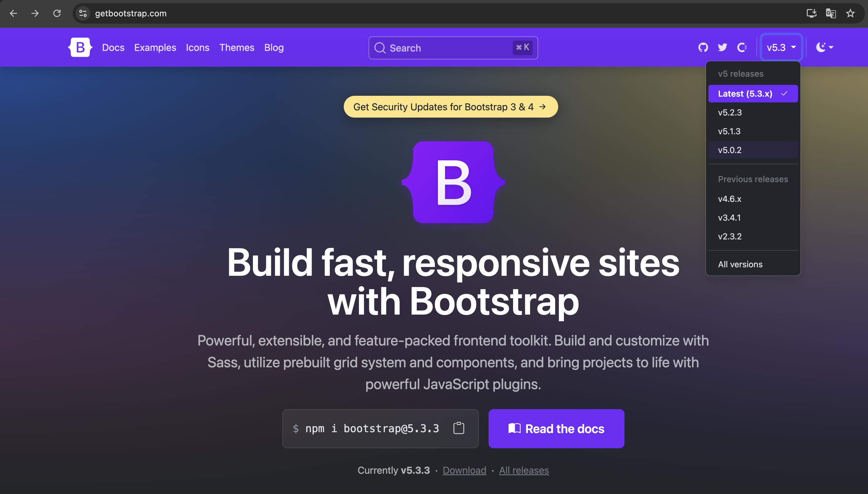The width and height of the screenshot is (868, 494).
Task: Open the Open Collective icon link
Action: point(742,47)
